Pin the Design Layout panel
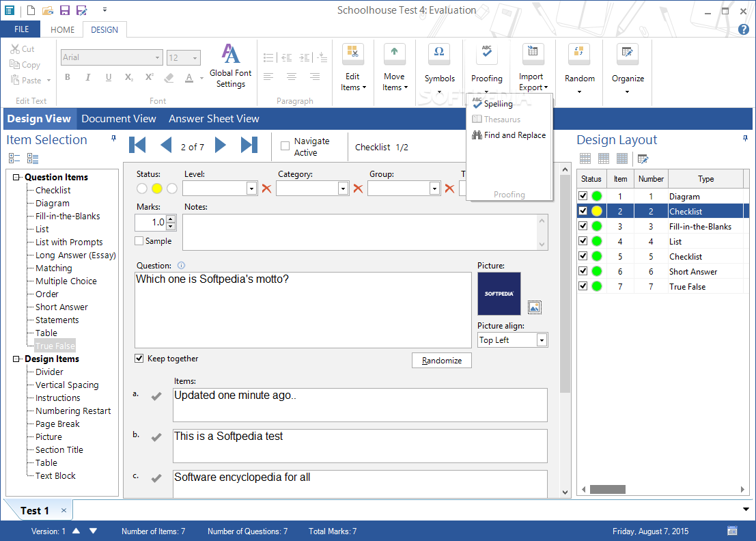 (745, 139)
